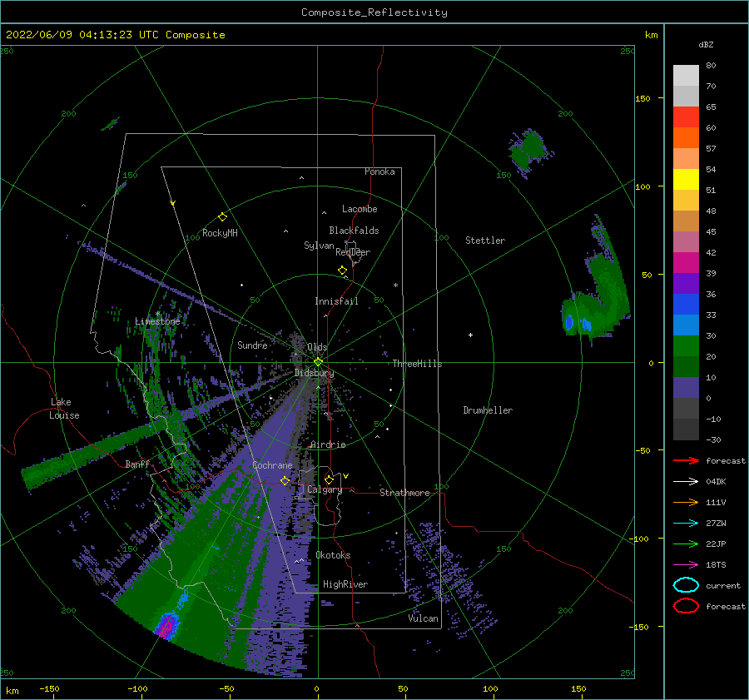Screen dimensions: 749x700
Task: Click the RedDeer city label
Action: point(353,252)
